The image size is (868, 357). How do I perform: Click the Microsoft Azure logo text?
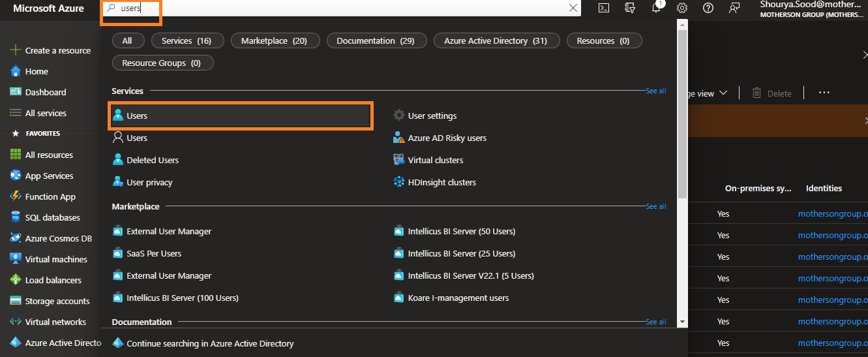(48, 8)
